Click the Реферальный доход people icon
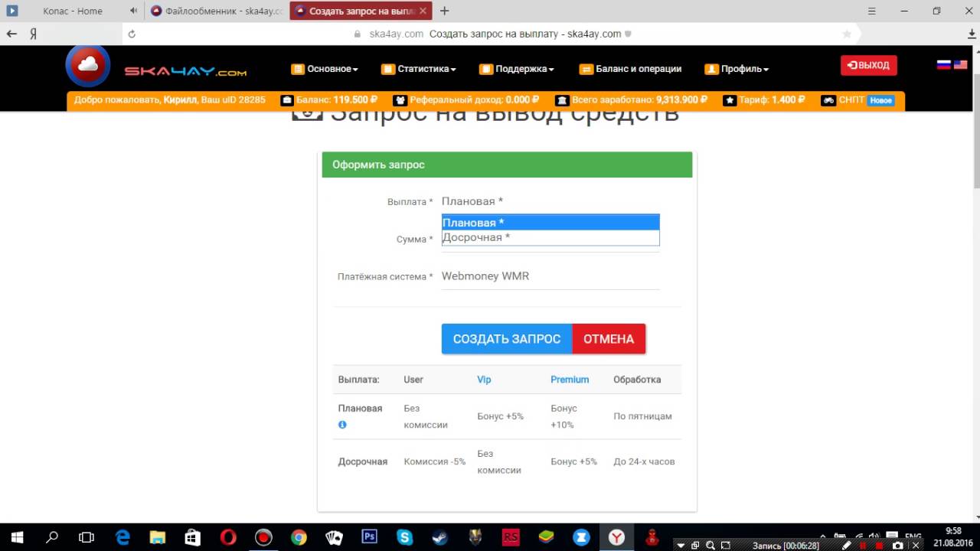980x551 pixels. pos(400,100)
